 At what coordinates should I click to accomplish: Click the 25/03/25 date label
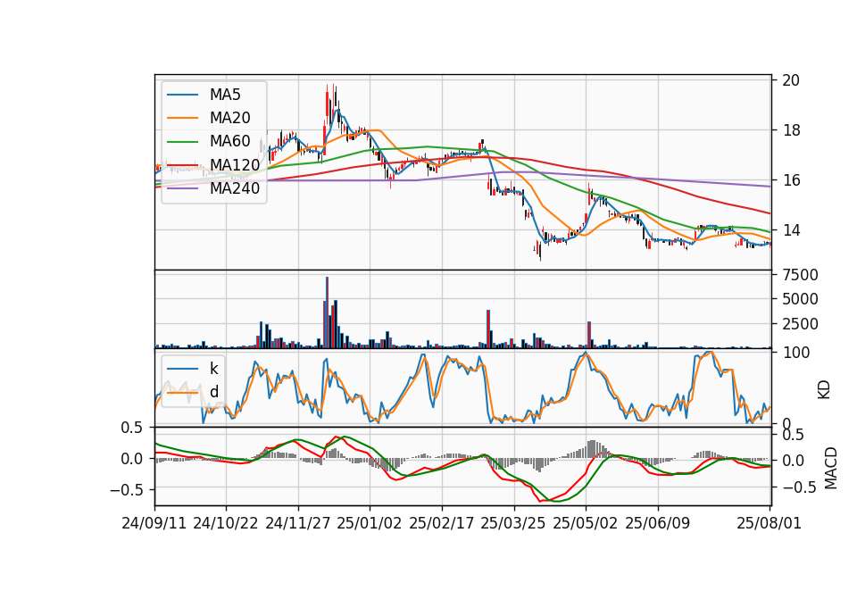pyautogui.click(x=513, y=523)
